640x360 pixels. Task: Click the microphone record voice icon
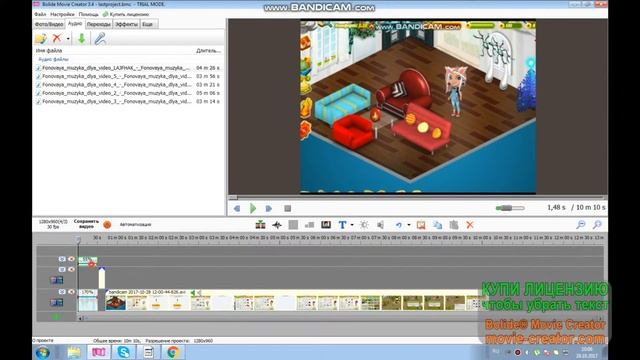[x=100, y=38]
